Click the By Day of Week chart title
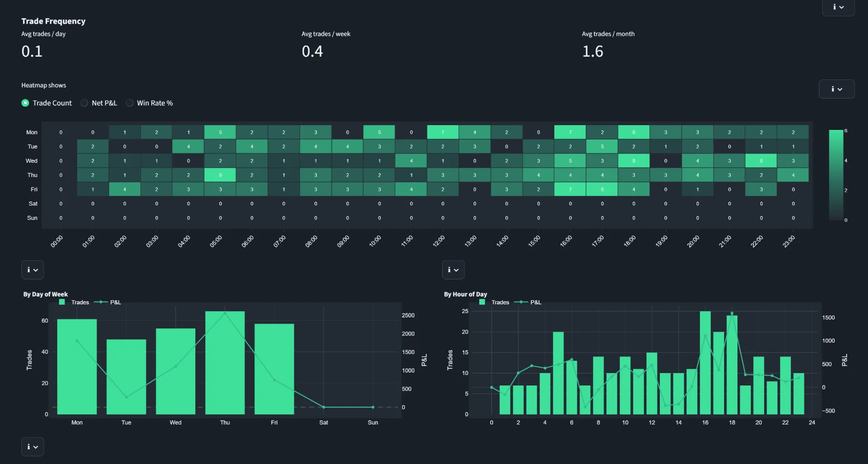The height and width of the screenshot is (464, 868). coord(46,294)
